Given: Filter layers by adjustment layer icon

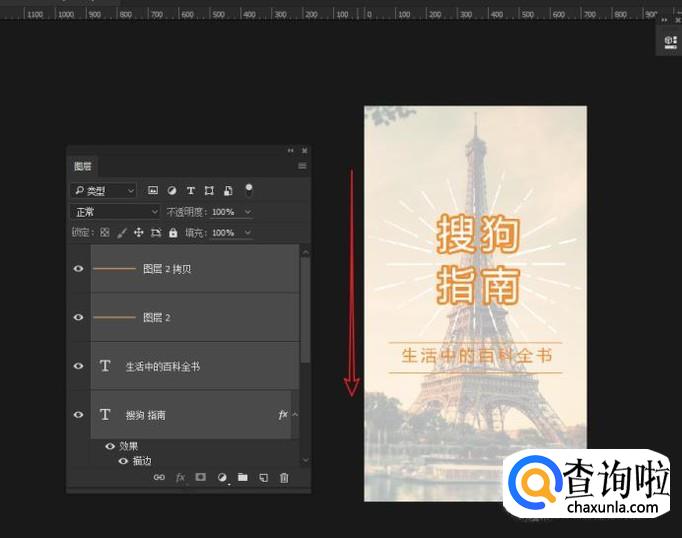Looking at the screenshot, I should 172,190.
